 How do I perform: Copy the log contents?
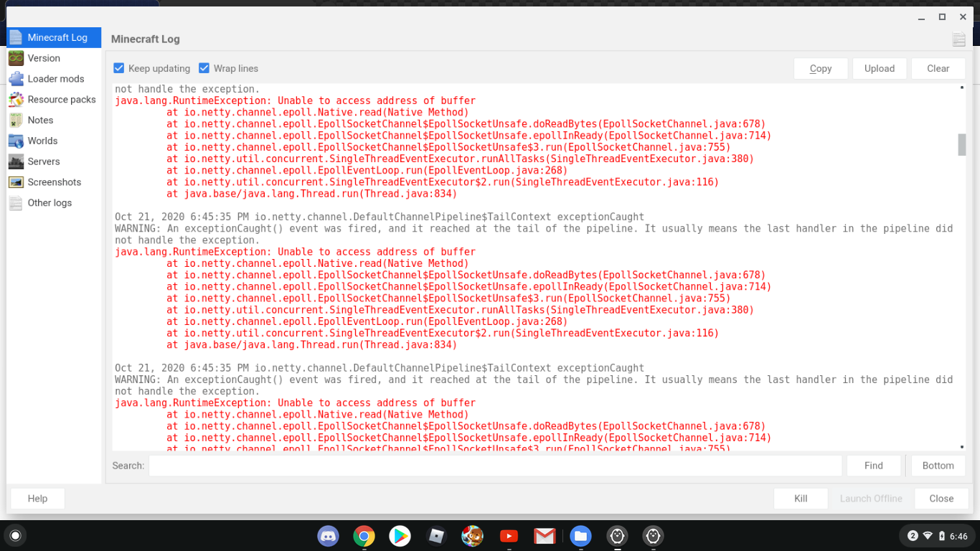(820, 67)
